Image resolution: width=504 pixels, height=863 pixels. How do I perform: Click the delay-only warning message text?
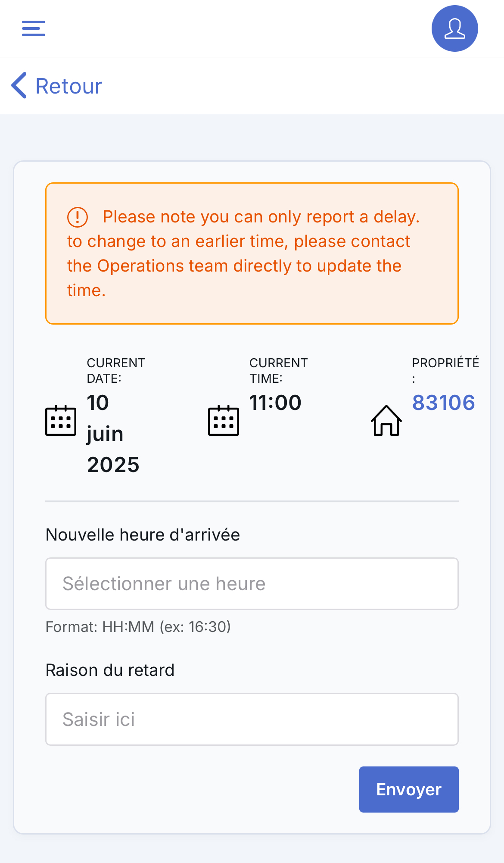click(x=243, y=253)
